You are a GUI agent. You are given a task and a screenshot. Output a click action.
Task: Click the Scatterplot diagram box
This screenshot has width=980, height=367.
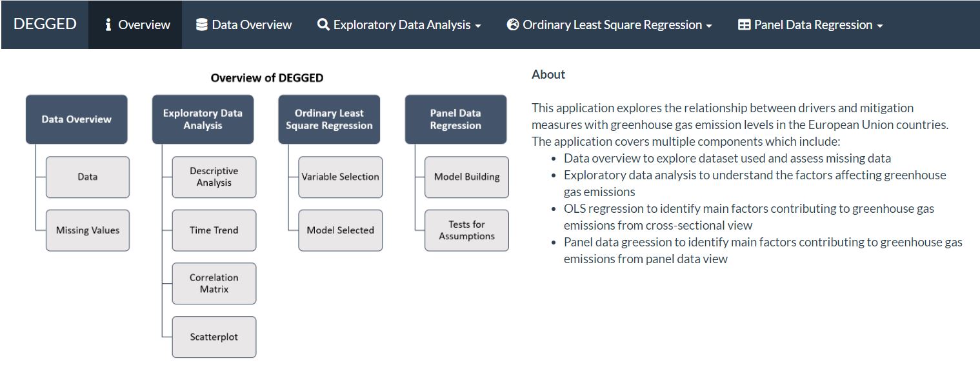(214, 337)
